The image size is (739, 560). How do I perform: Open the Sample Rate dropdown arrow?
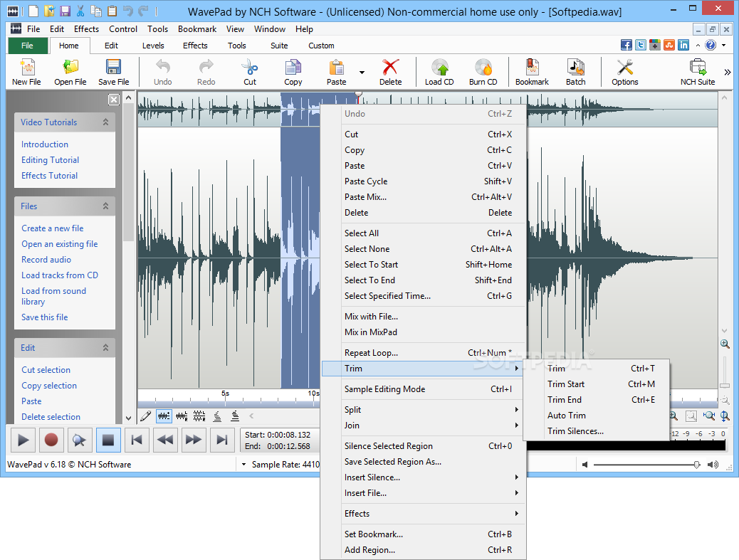243,465
